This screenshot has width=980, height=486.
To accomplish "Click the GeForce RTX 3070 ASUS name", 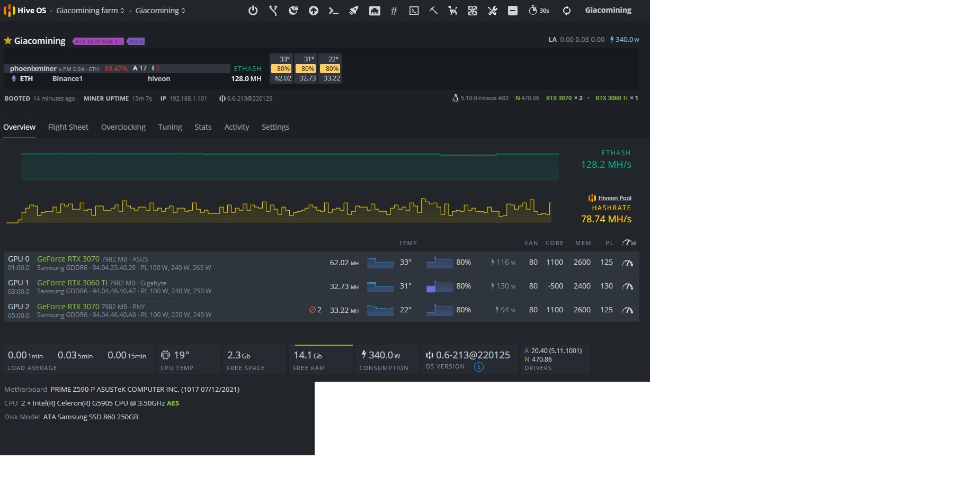I will tap(68, 259).
